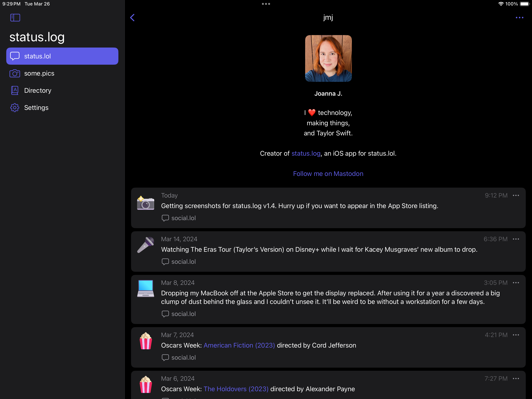Image resolution: width=532 pixels, height=399 pixels.
Task: Click the Mar 7, 2024 date label
Action: coord(177,335)
